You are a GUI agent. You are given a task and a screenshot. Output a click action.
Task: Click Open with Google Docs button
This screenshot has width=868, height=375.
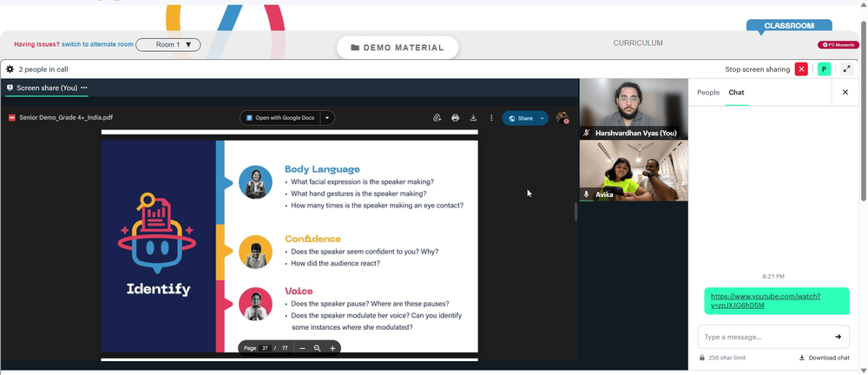click(280, 118)
